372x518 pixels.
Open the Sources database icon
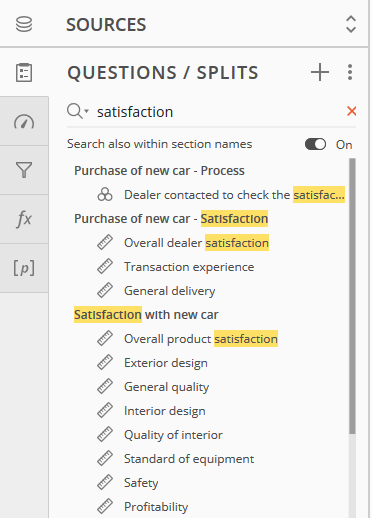coord(24,24)
